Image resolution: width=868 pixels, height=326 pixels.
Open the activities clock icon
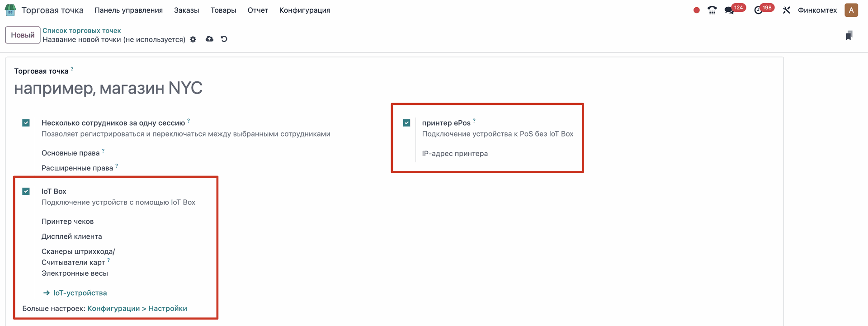point(758,10)
